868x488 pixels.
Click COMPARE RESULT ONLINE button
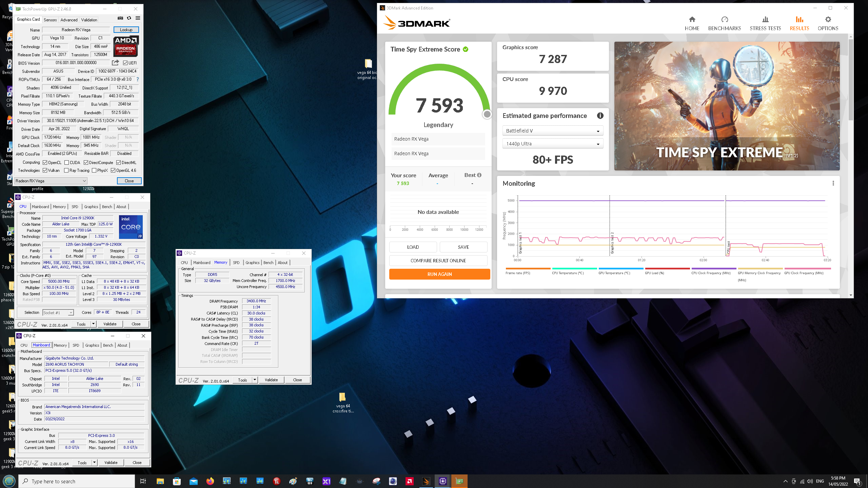[438, 261]
